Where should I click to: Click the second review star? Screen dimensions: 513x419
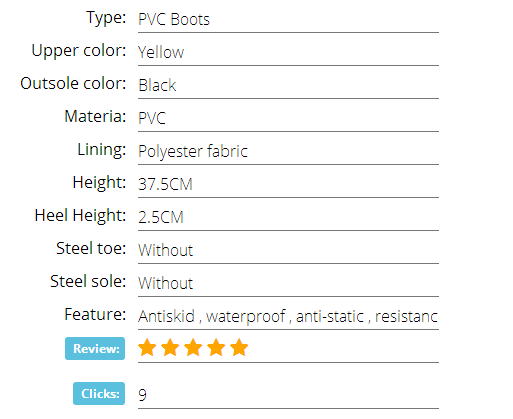(x=170, y=347)
